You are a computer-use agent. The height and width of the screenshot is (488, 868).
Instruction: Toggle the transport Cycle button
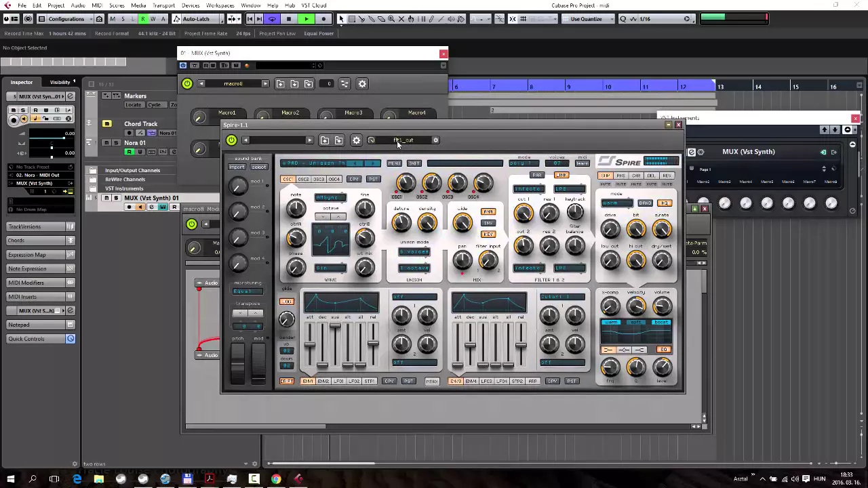click(x=272, y=19)
